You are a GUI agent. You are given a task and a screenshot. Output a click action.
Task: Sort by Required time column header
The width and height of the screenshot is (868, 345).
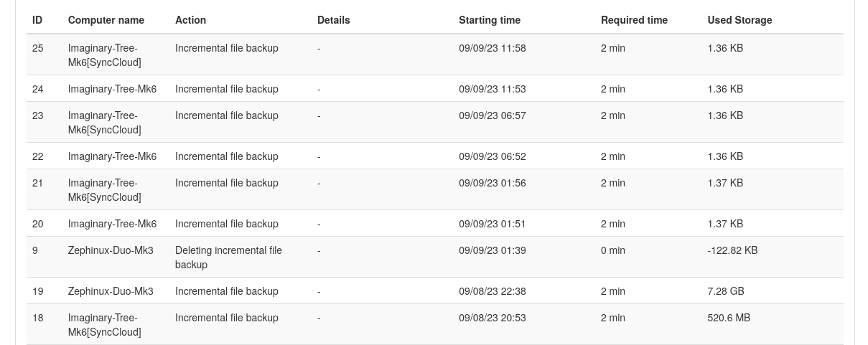[634, 20]
